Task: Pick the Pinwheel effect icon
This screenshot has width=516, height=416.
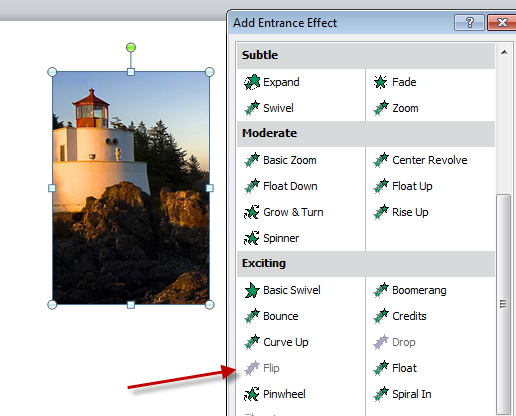Action: (x=252, y=394)
